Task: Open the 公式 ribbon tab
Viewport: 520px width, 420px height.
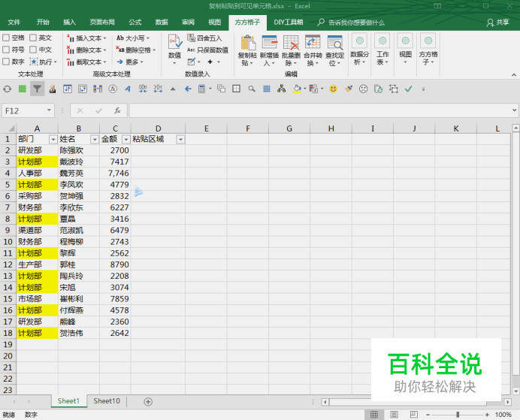Action: tap(135, 23)
